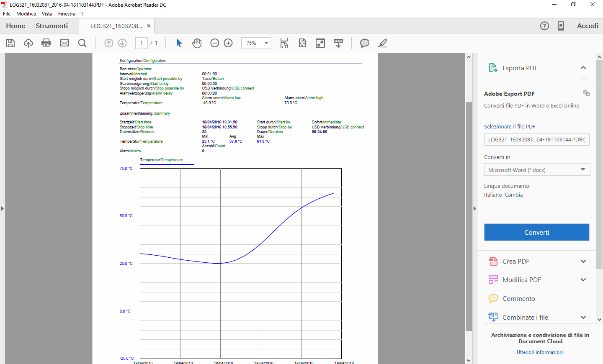Switch to the Strumenti tab
Screen dimensions: 603x364
pyautogui.click(x=52, y=26)
